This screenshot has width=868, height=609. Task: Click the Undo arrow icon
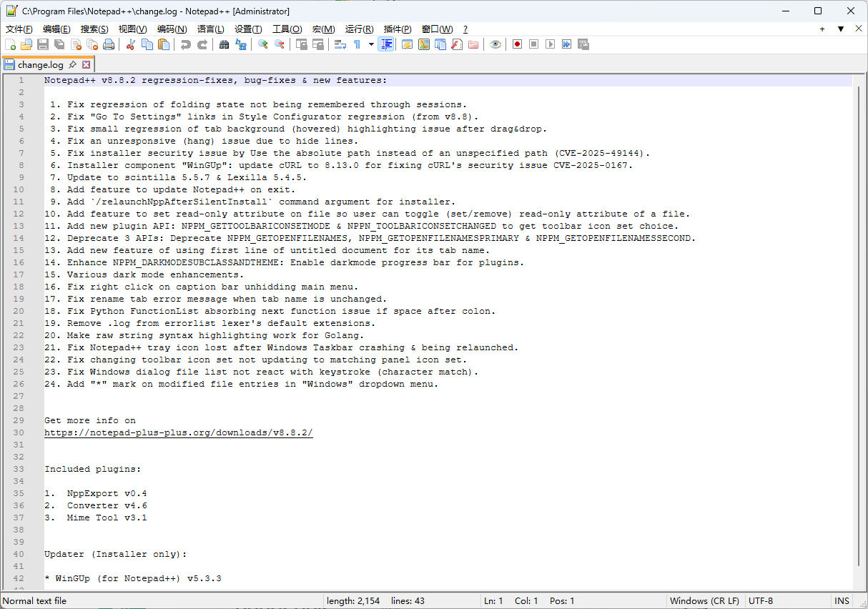186,44
